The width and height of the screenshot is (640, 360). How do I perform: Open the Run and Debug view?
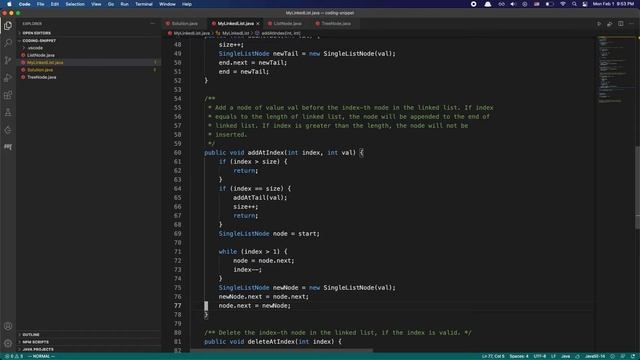pyautogui.click(x=8, y=78)
